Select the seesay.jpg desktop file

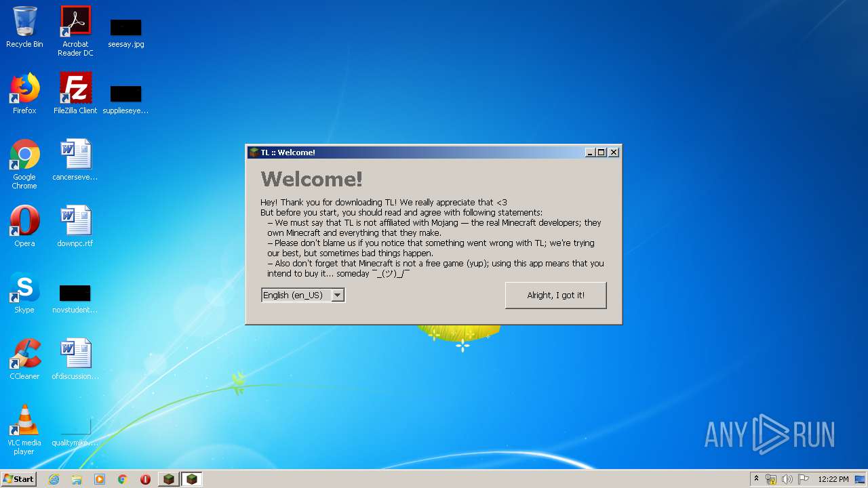pyautogui.click(x=125, y=33)
